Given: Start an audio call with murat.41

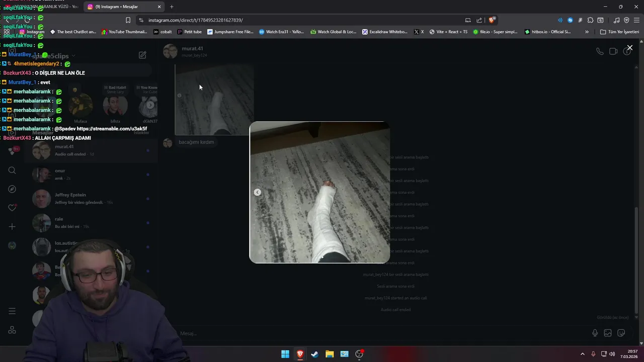Looking at the screenshot, I should 600,51.
